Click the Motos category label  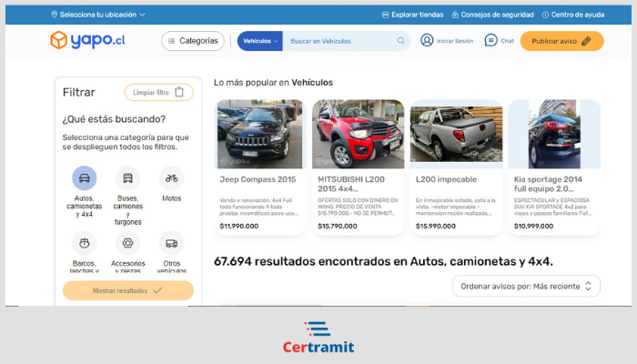(x=171, y=198)
